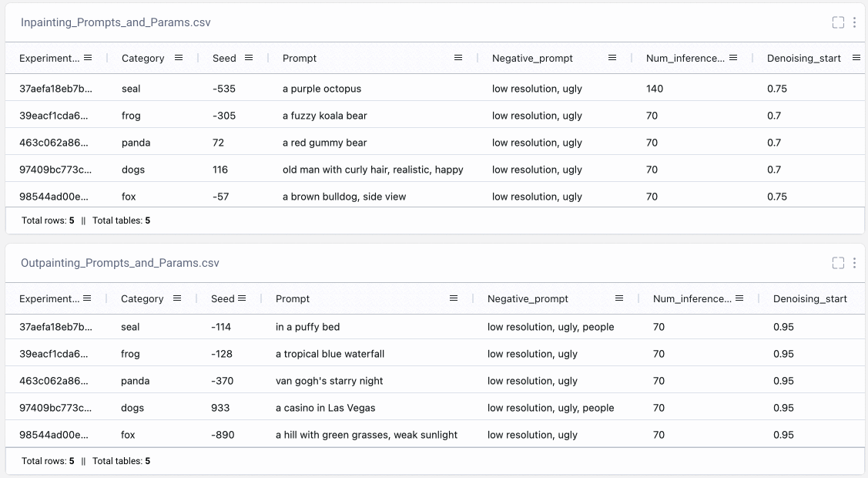This screenshot has height=478, width=868.
Task: Open the Inpainting_Prompts_and_Params.csv title
Action: 116,22
